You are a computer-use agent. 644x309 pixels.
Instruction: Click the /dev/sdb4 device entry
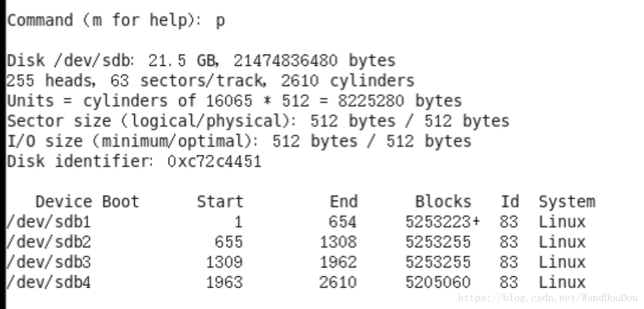point(49,282)
